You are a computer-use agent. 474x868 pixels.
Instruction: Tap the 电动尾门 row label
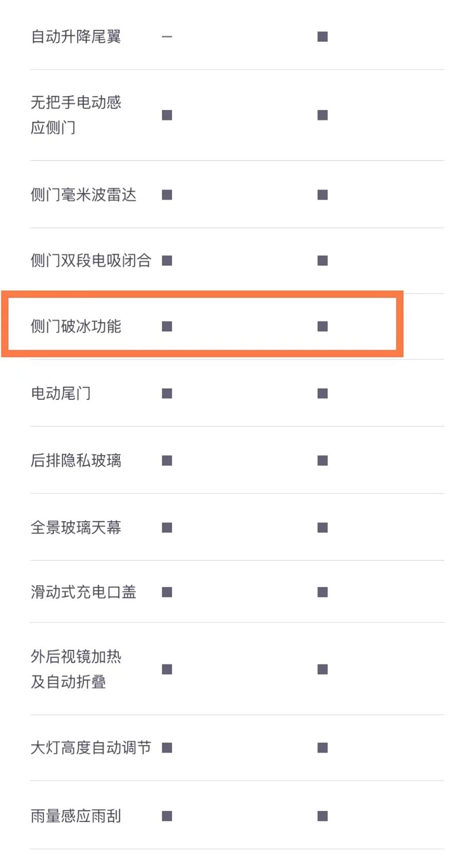(x=61, y=394)
